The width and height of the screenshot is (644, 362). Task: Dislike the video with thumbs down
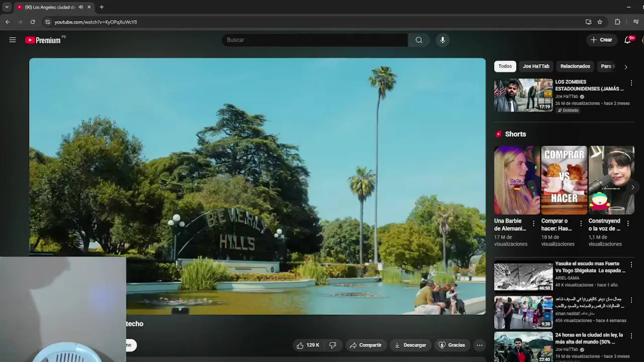pos(333,345)
